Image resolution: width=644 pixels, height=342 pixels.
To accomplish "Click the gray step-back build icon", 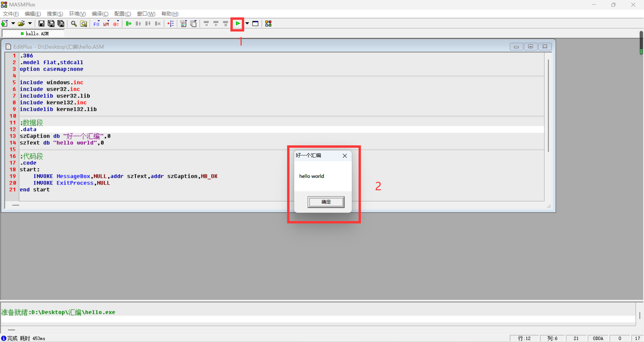I will (206, 23).
